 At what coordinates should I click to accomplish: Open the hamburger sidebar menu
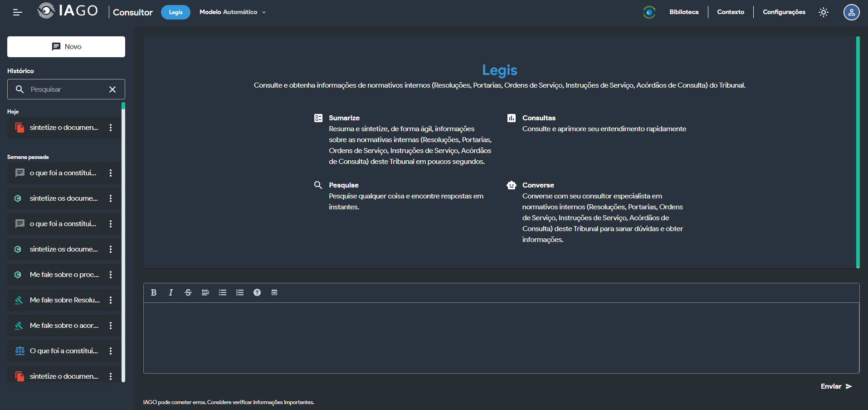[17, 12]
